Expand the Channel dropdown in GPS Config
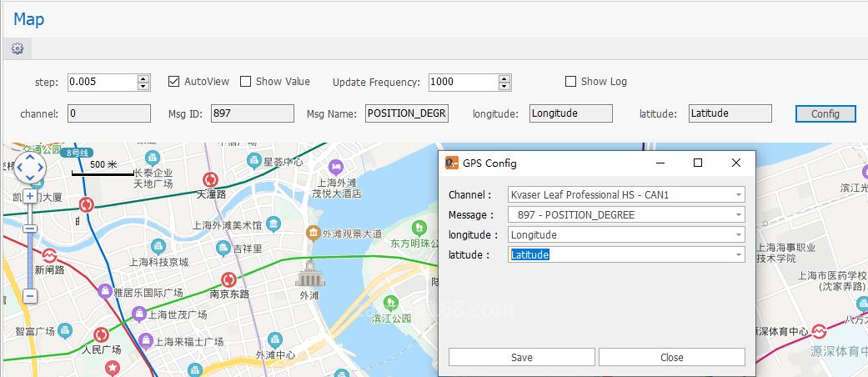This screenshot has height=377, width=868. pyautogui.click(x=738, y=195)
